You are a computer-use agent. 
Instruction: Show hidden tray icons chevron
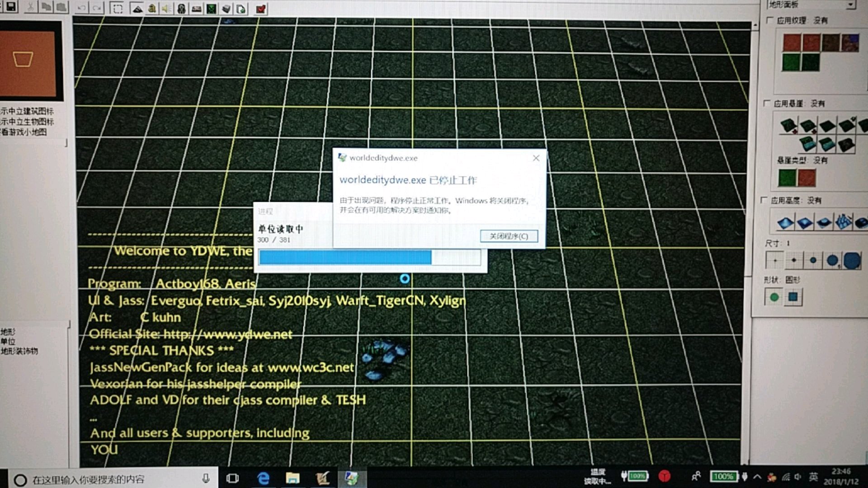point(757,477)
